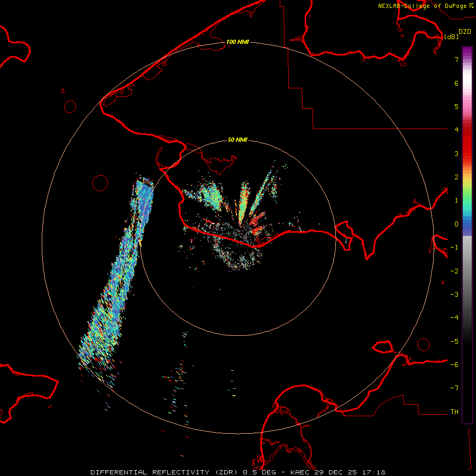Click the "5" value on the color scale
This screenshot has width=476, height=476.
[x=456, y=106]
